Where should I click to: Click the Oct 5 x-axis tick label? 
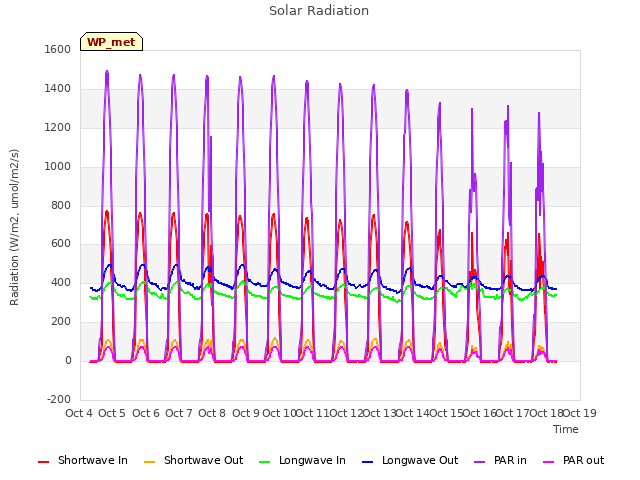click(112, 413)
